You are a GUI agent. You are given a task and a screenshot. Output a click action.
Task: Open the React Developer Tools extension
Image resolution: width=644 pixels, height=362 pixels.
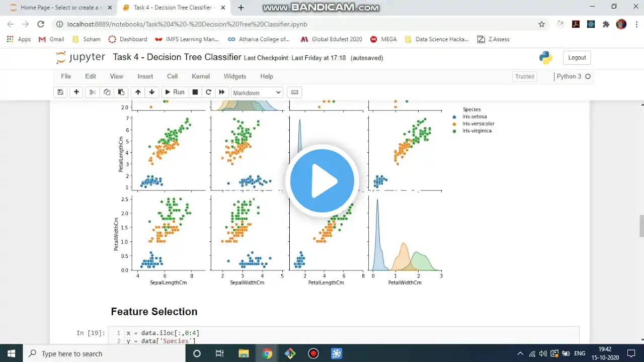591,24
